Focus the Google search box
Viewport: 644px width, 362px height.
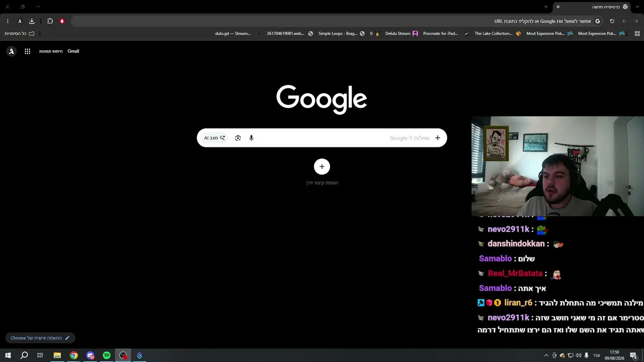[322, 138]
